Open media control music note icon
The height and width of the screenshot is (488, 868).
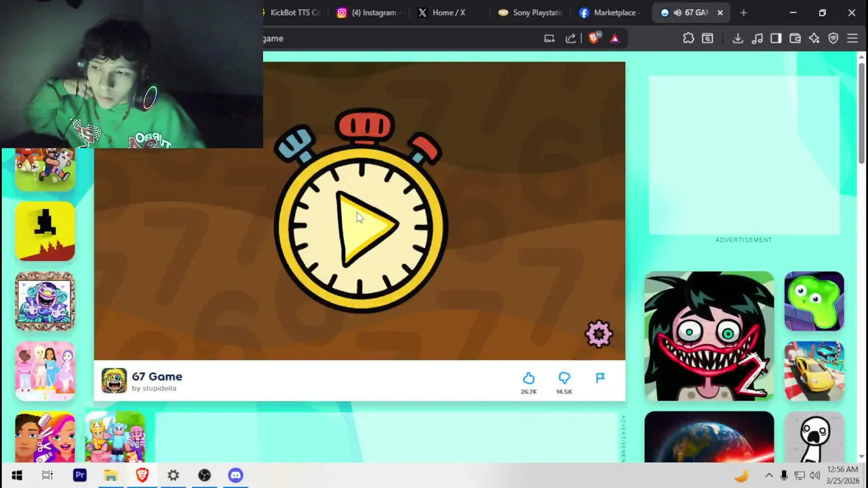tap(757, 39)
